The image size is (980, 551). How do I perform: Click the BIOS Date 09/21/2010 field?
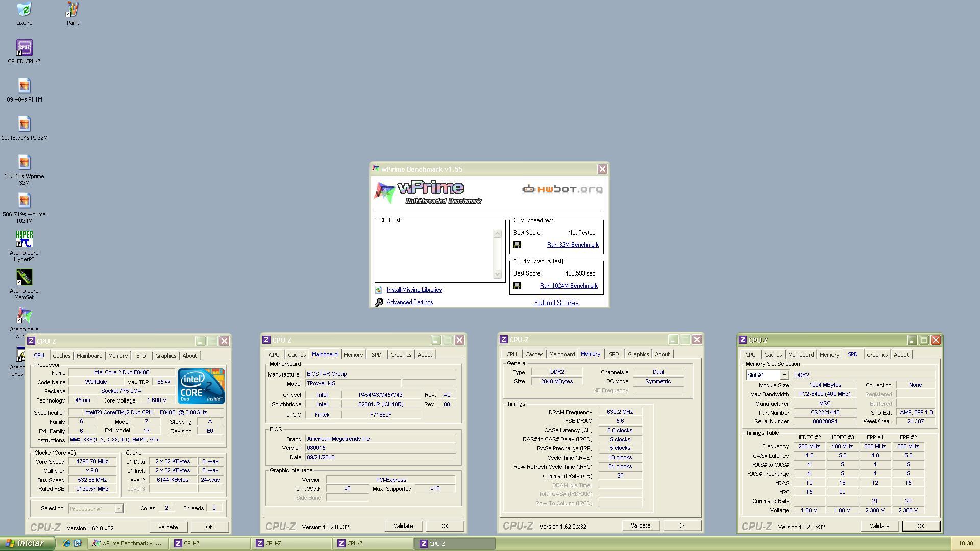point(380,457)
